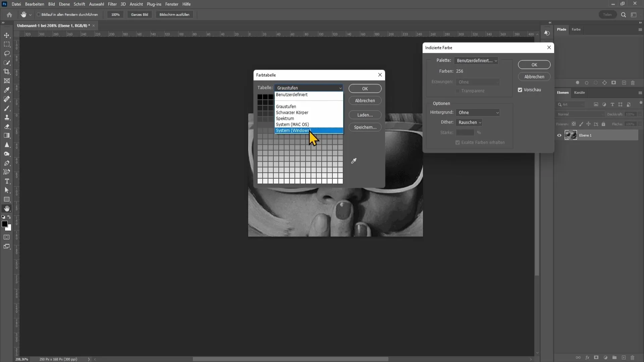Viewport: 644px width, 362px height.
Task: Click delete layer trash icon at bottom
Action: (633, 358)
